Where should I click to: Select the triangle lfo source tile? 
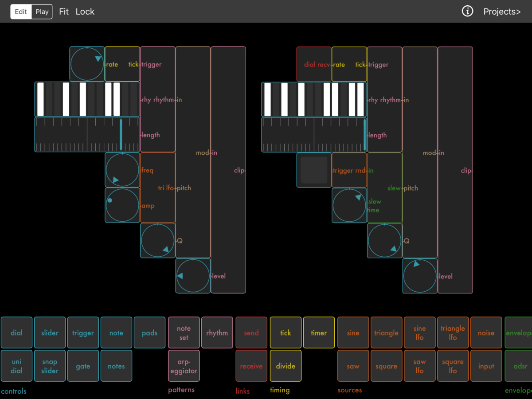click(453, 332)
